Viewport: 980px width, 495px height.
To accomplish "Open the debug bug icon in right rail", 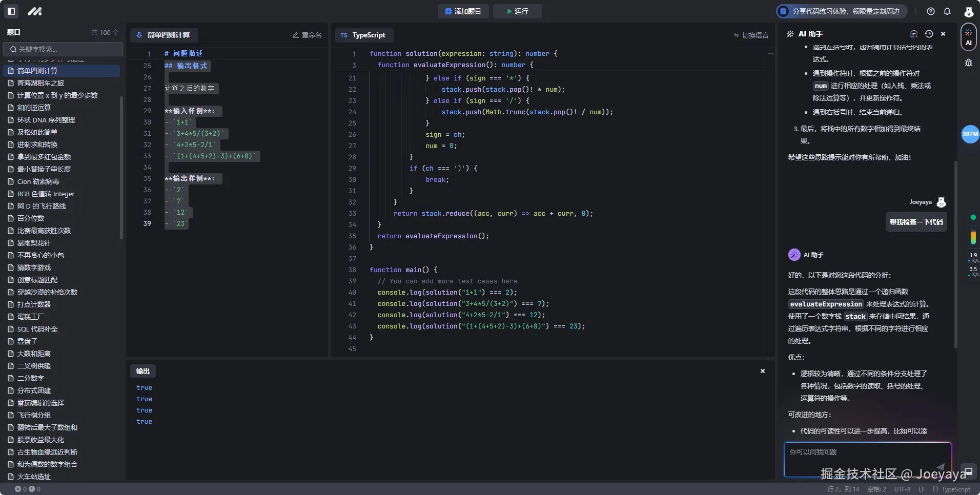I will point(969,63).
